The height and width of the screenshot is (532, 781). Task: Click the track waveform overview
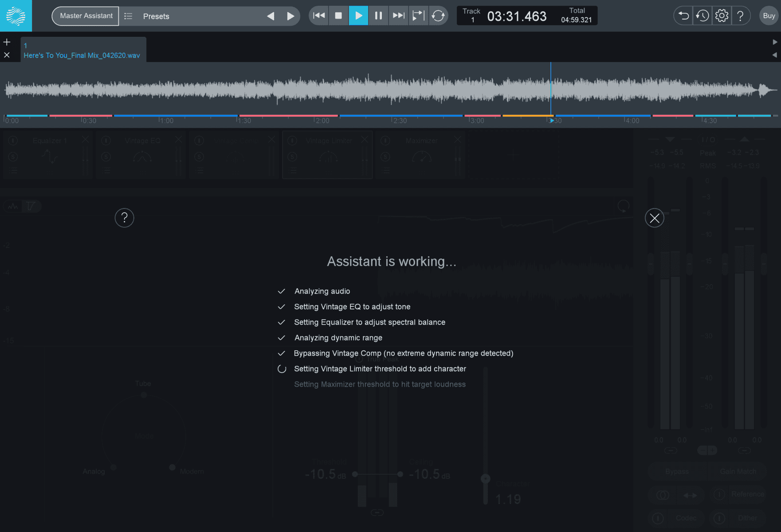point(390,89)
